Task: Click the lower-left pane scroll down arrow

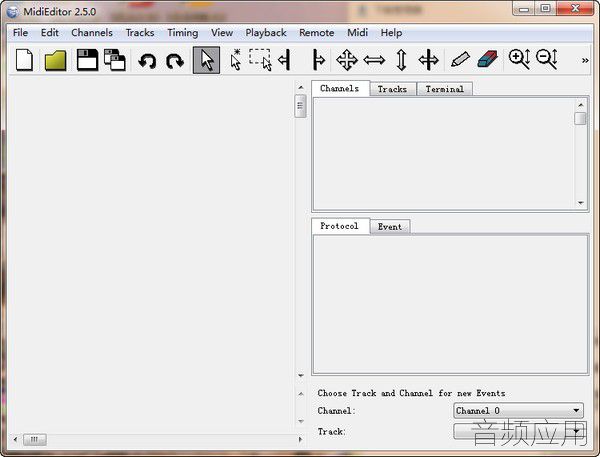Action: coord(301,421)
